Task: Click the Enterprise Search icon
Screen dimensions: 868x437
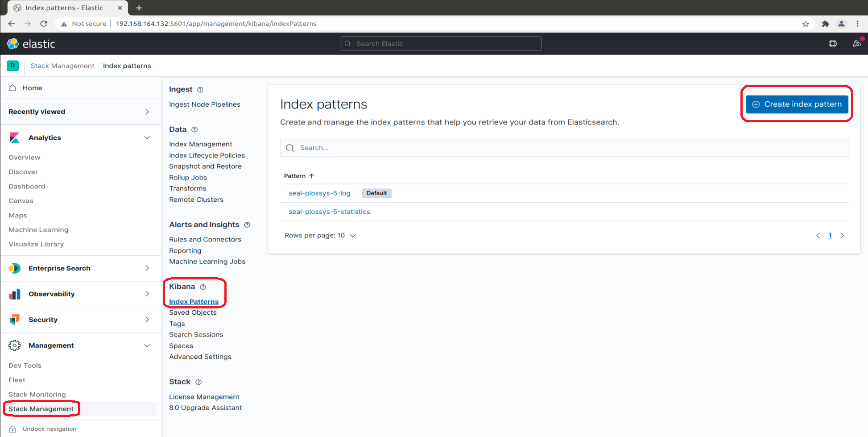Action: pos(15,268)
